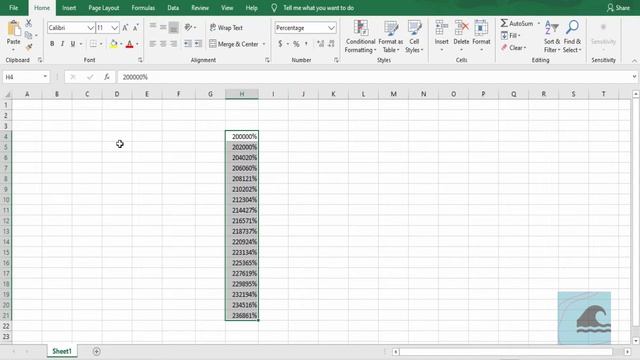Click the Share button
640x360 pixels.
[618, 8]
